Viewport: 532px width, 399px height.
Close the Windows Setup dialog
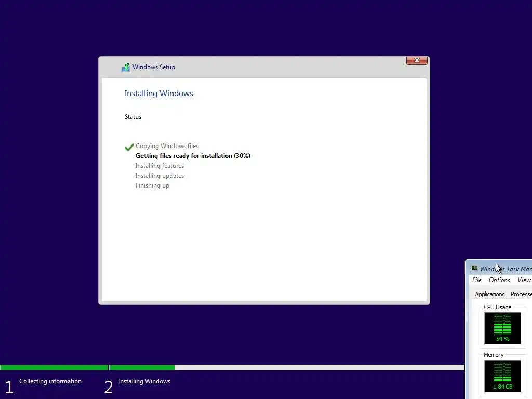pos(417,60)
